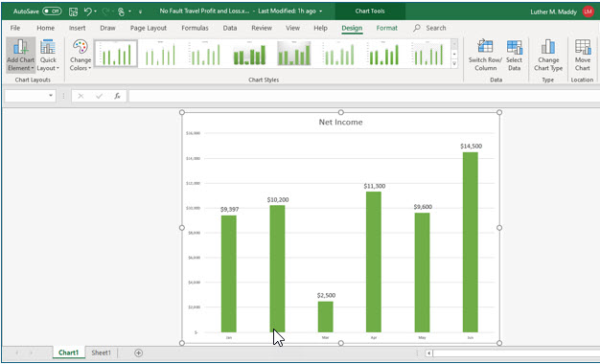Open the Review tab
This screenshot has width=600, height=364.
click(x=262, y=28)
